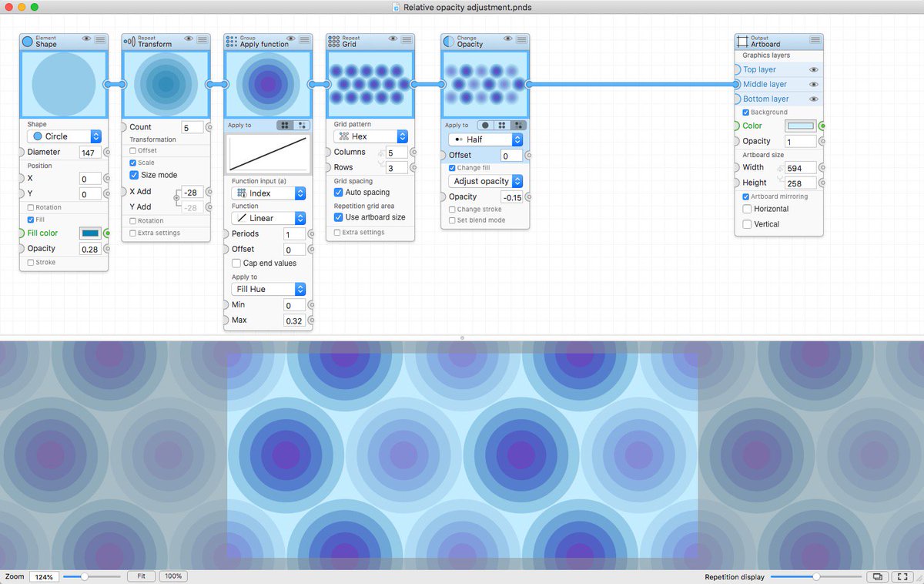Click the 100% zoom button
Image resolution: width=924 pixels, height=584 pixels.
pos(173,576)
